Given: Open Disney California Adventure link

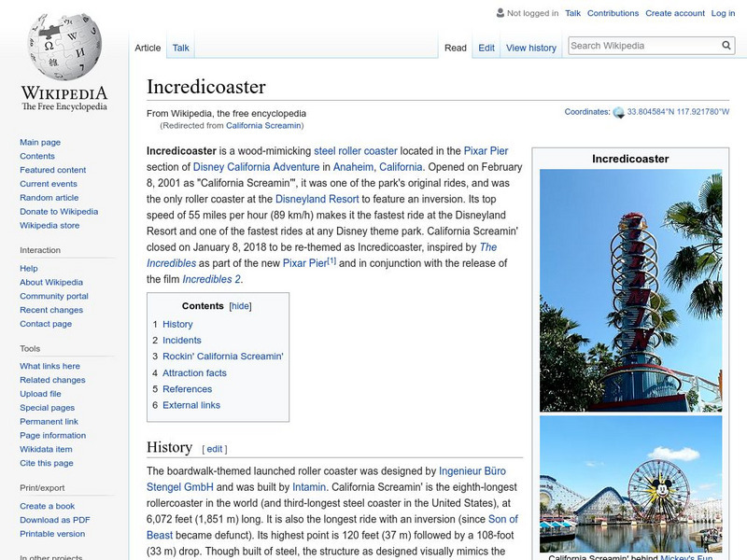Looking at the screenshot, I should [256, 167].
